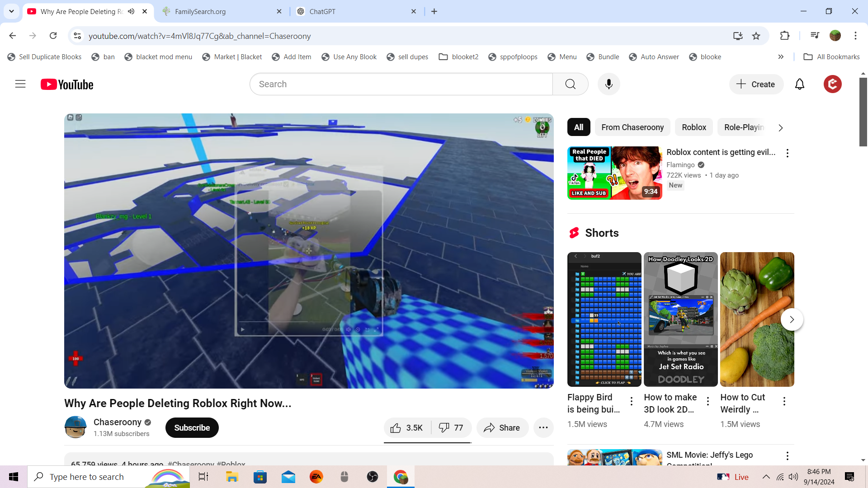
Task: Click the YouTube logo
Action: 67,84
